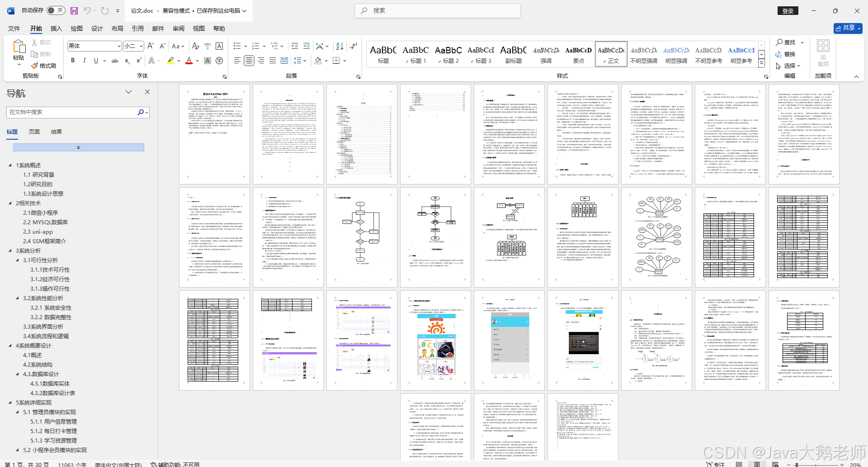Open the underline style dropdown arrow
This screenshot has width=868, height=467.
(104, 61)
